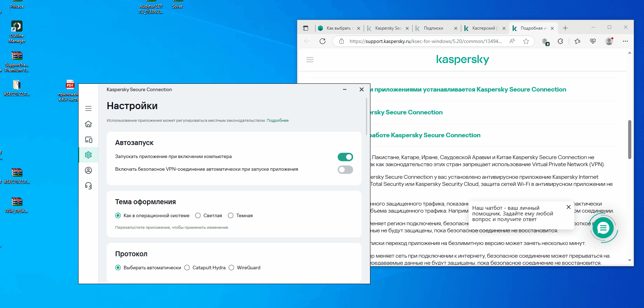Screen dimensions: 644x308
Task: Open heading about apps installing Kaspersky Secure Connection
Action: pos(468,89)
